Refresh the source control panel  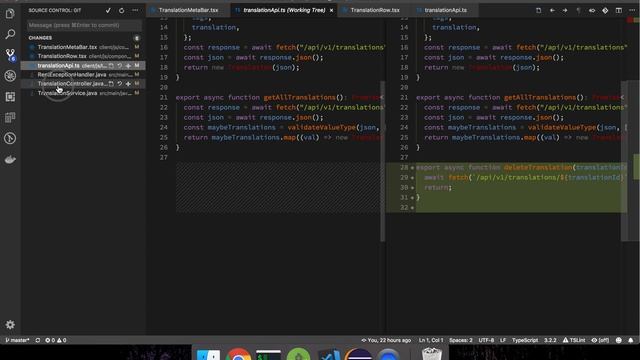point(122,10)
